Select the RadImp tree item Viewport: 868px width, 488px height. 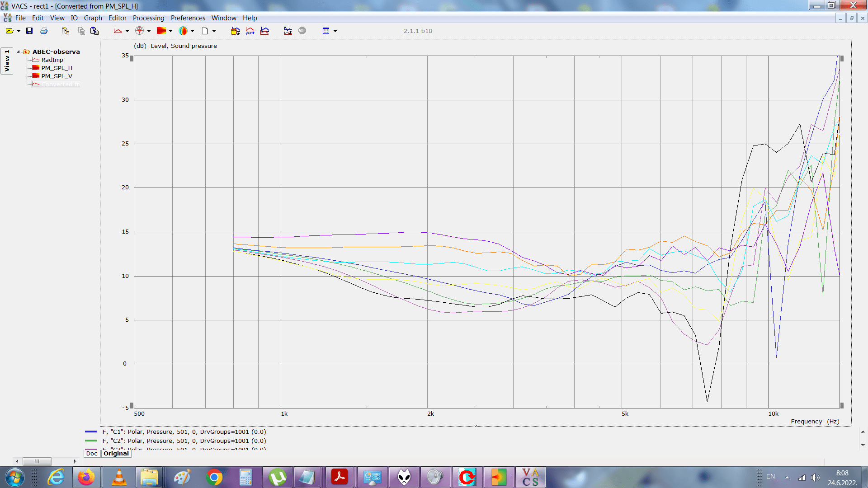coord(52,60)
